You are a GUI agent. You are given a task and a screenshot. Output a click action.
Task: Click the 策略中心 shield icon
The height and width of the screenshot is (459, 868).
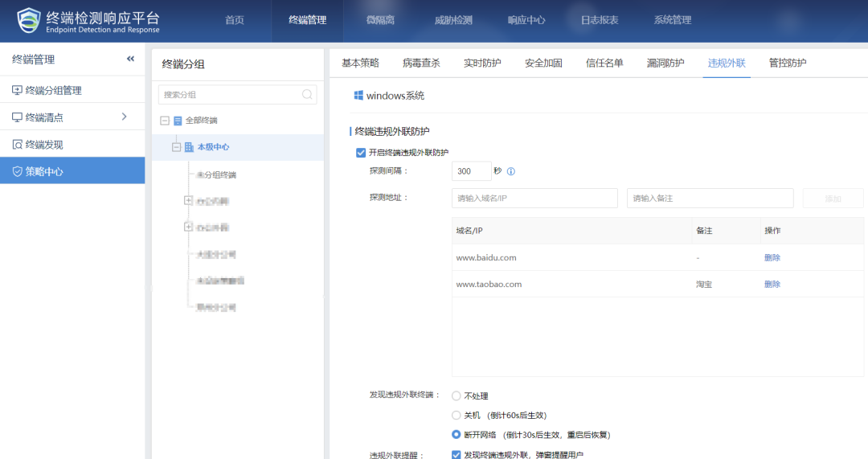[17, 172]
